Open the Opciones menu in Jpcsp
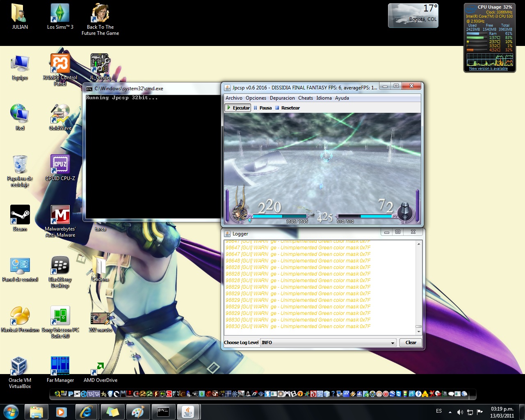 pos(256,98)
